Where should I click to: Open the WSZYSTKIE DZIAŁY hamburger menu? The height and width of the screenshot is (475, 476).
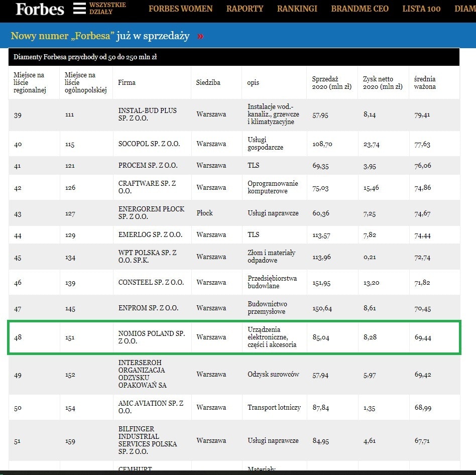[79, 8]
